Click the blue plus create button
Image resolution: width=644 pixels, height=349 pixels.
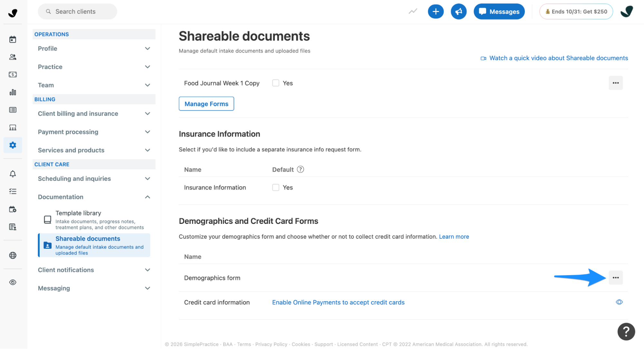click(436, 12)
